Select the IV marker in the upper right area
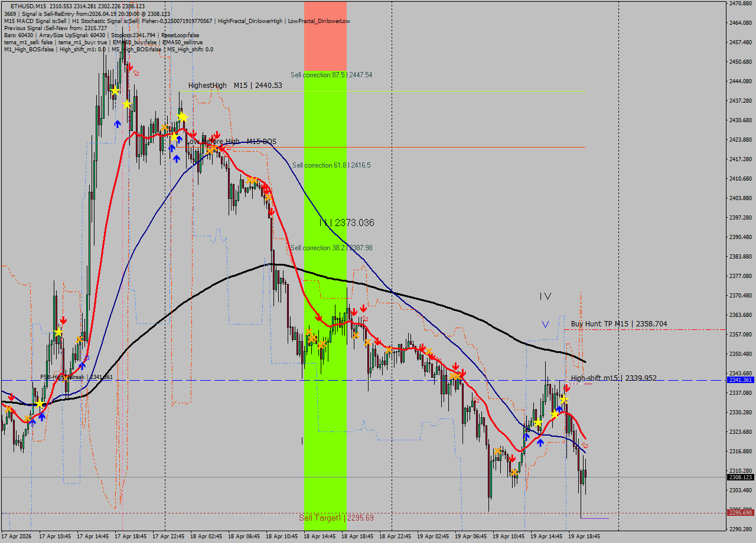This screenshot has width=756, height=543. point(545,296)
